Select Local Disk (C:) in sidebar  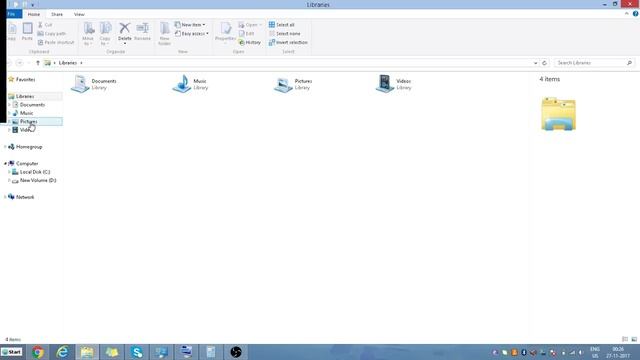(x=35, y=172)
